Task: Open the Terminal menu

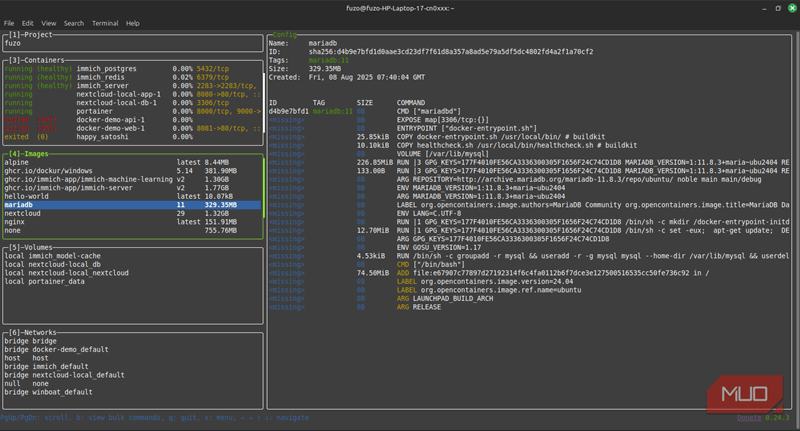Action: (x=105, y=23)
